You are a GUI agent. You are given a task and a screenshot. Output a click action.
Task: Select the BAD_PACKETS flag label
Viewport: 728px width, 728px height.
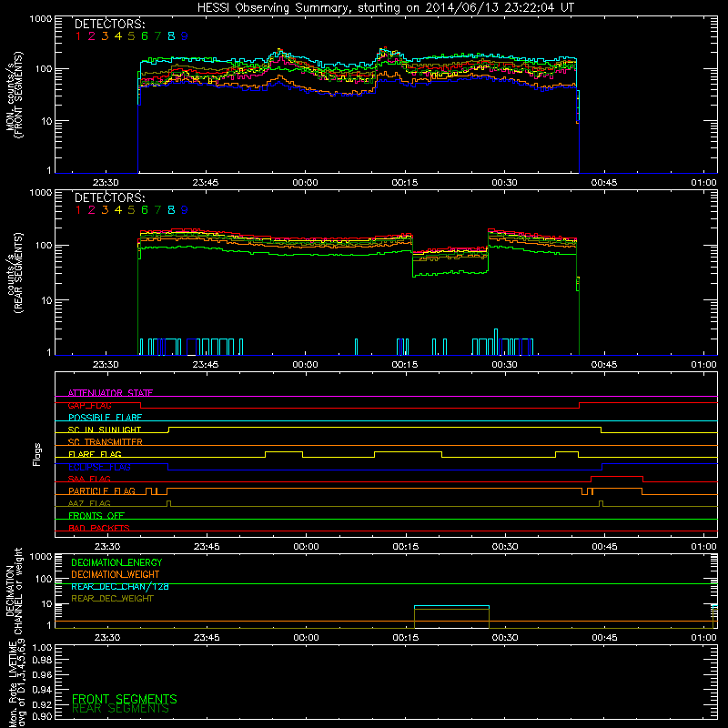click(x=99, y=528)
